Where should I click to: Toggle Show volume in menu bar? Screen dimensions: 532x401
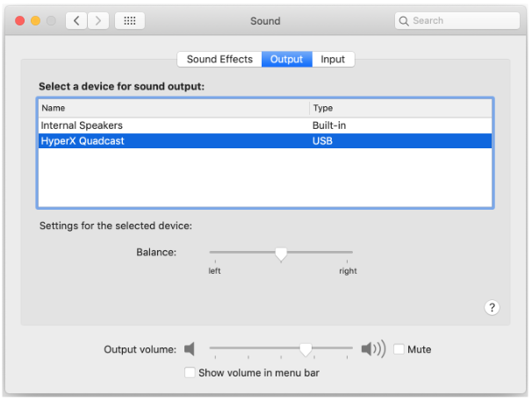(x=190, y=372)
